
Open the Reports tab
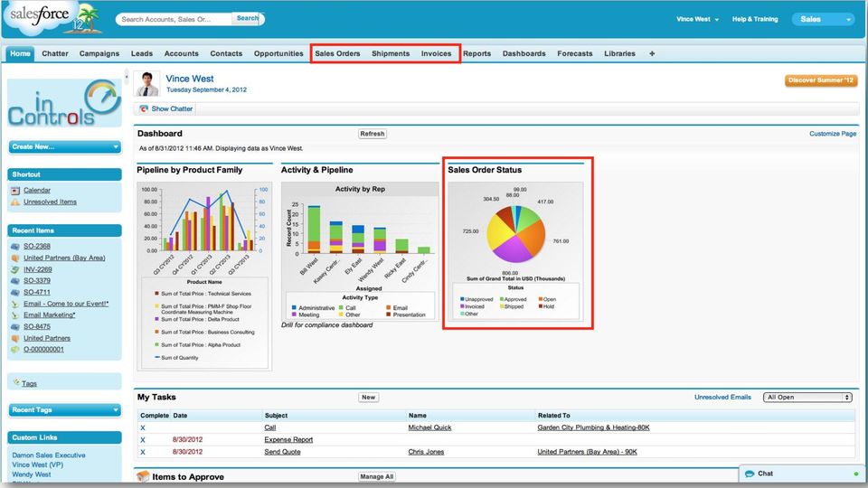click(476, 53)
